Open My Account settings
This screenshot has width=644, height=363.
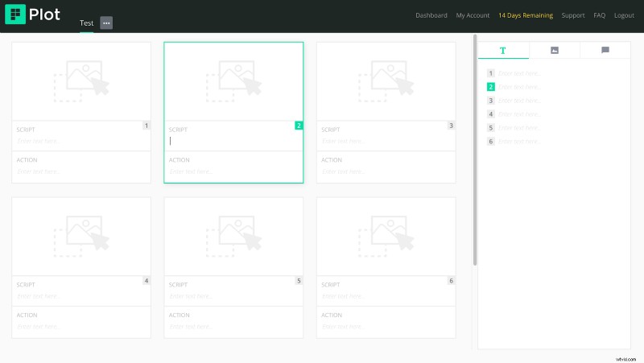(473, 15)
